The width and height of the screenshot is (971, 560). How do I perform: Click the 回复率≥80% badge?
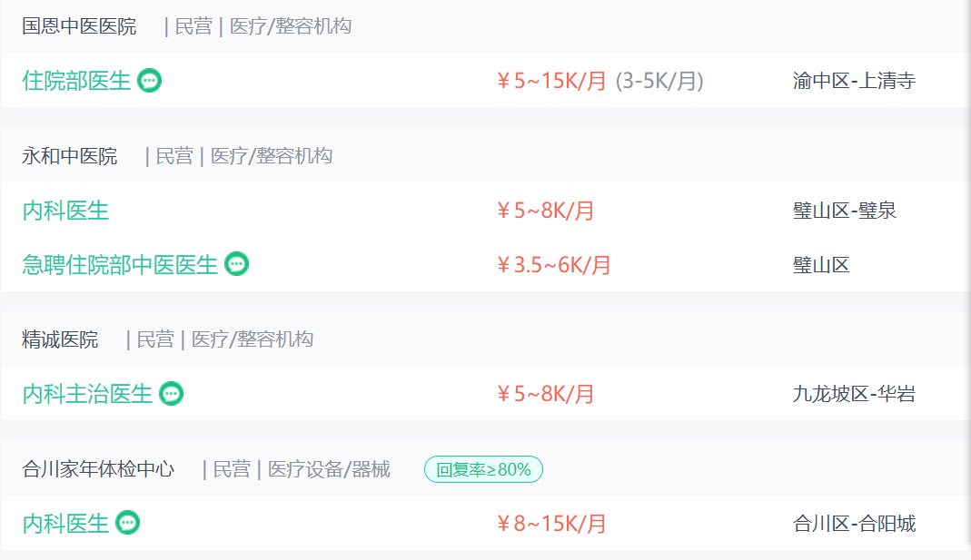click(483, 469)
